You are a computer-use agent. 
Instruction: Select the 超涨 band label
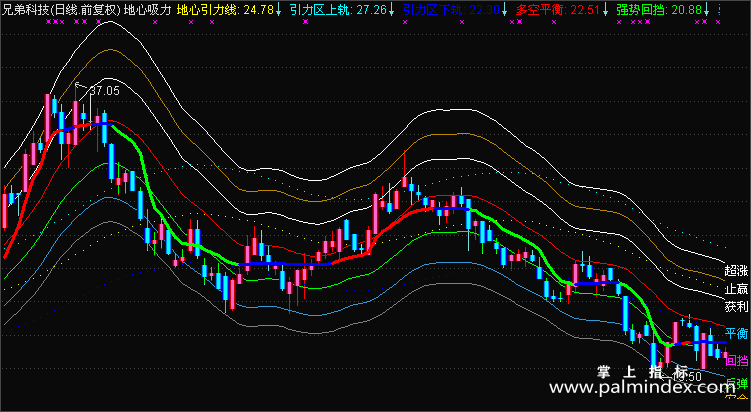coord(736,271)
